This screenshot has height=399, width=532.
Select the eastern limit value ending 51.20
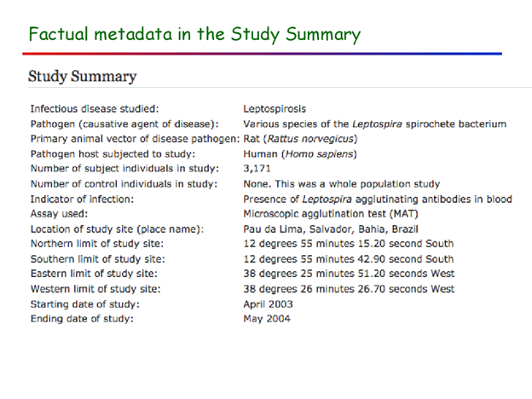click(349, 274)
